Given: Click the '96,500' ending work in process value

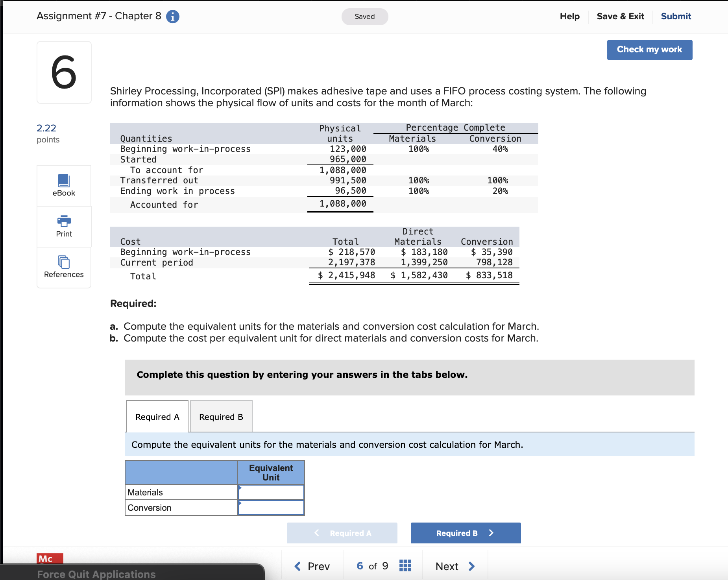Looking at the screenshot, I should pos(351,191).
